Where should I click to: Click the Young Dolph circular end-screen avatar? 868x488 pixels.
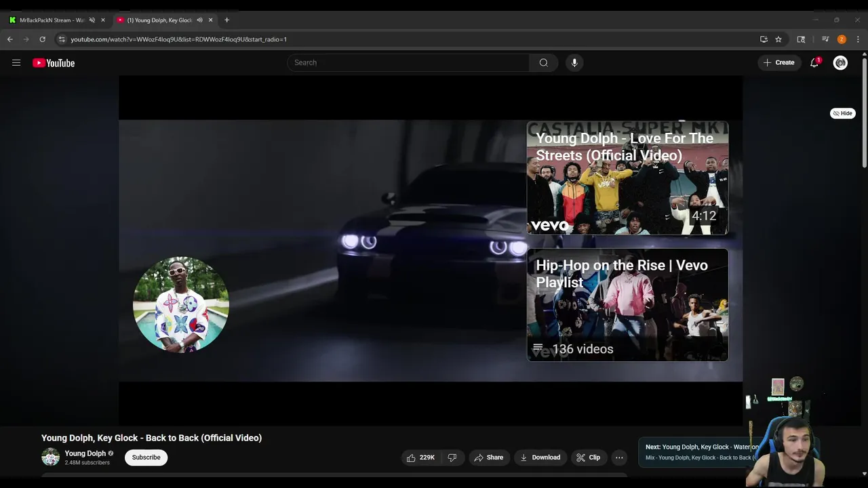click(181, 305)
